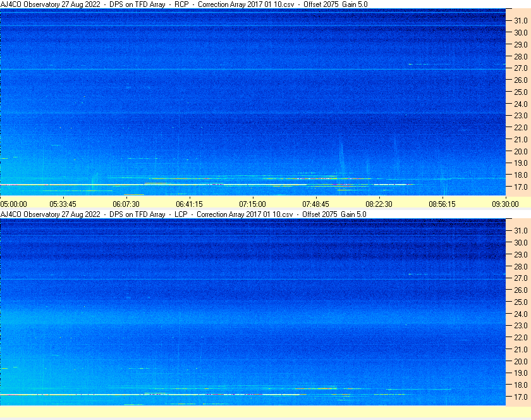Select the 23.0 frequency label on RCP plot
Image resolution: width=531 pixels, height=420 pixels.
[521, 116]
